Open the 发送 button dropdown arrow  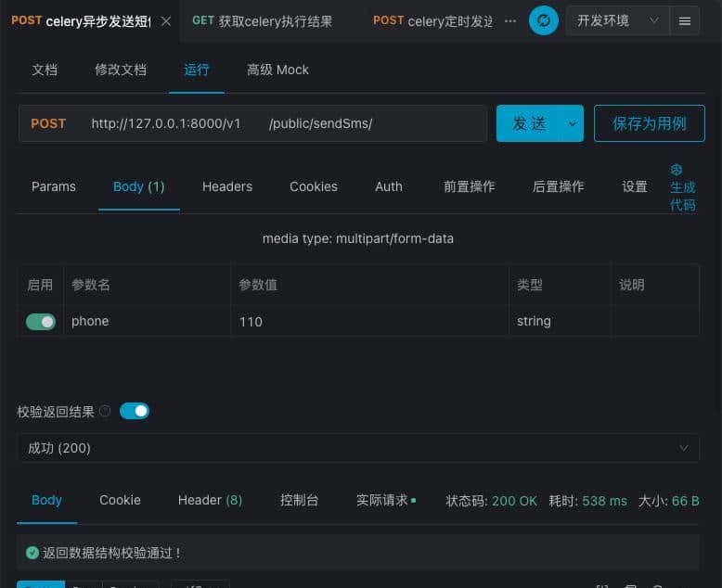(572, 123)
